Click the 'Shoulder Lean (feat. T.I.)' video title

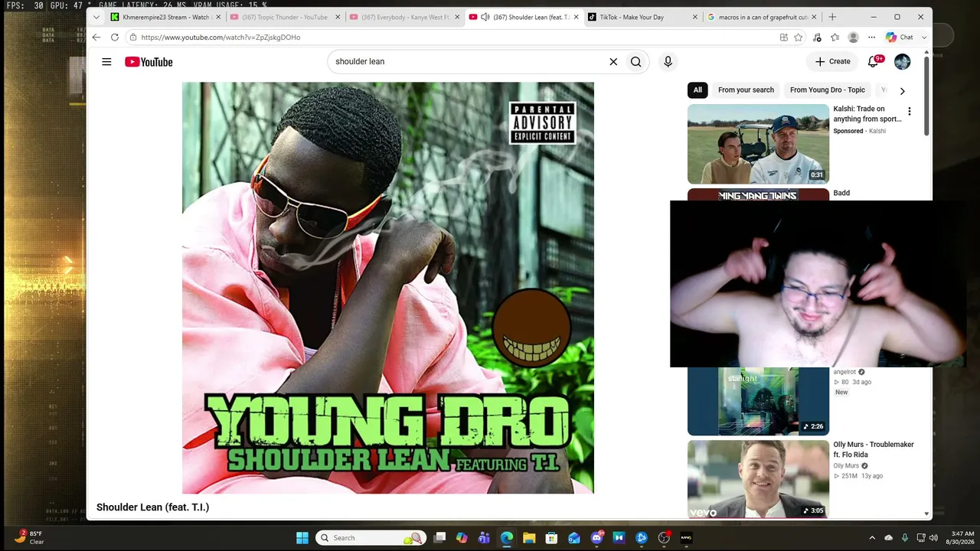[152, 507]
